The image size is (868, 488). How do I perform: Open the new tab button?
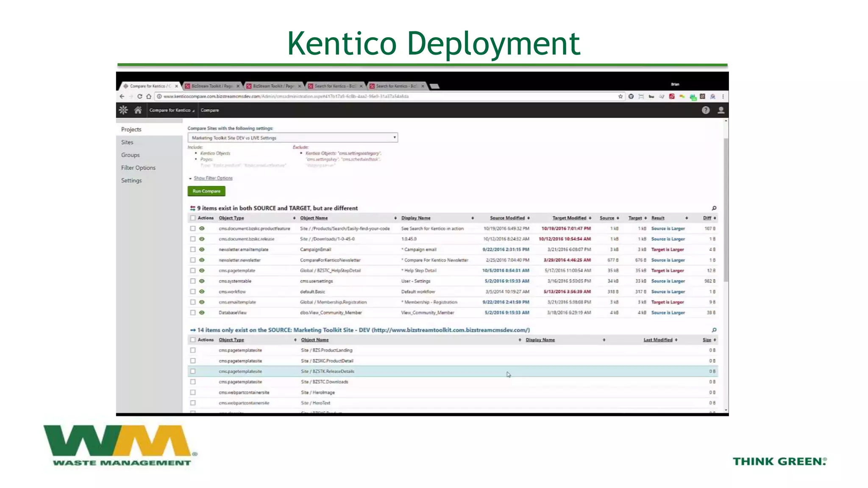(434, 86)
